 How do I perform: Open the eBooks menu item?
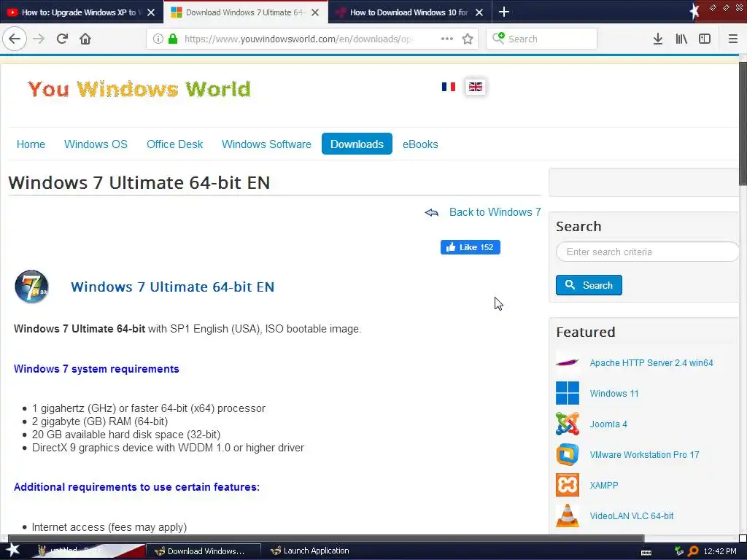[x=420, y=144]
